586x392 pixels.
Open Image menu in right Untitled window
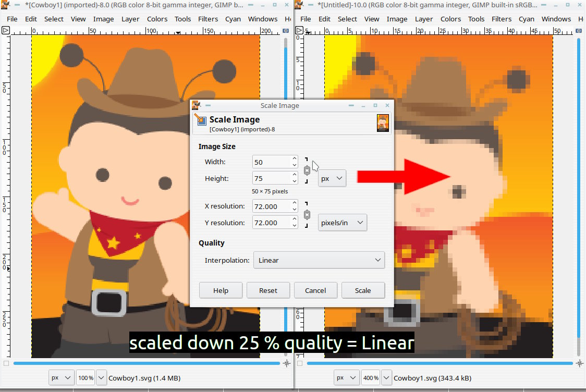[397, 19]
